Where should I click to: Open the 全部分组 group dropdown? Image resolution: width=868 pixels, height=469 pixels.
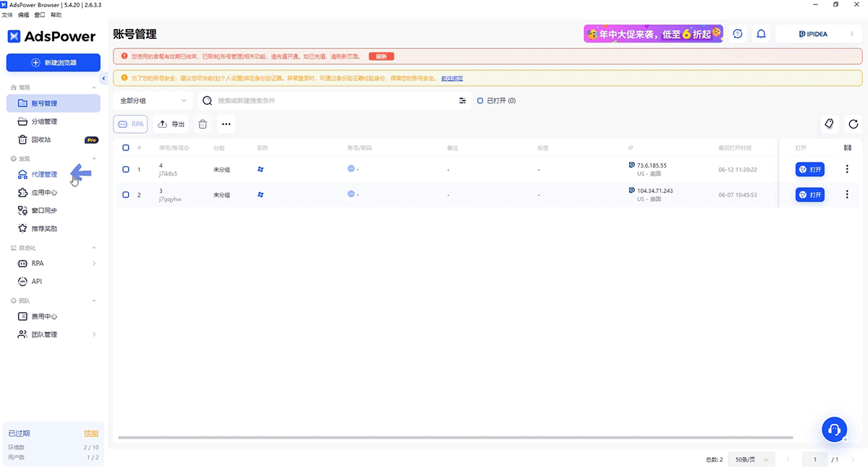(152, 100)
